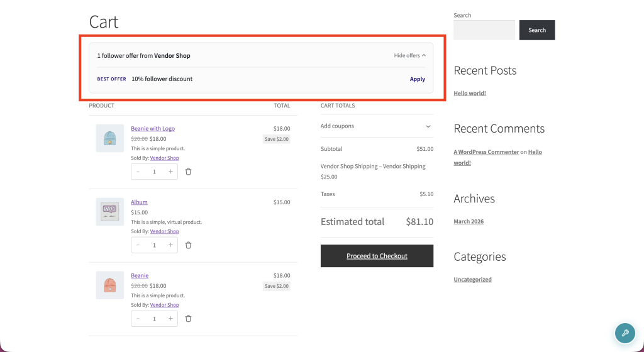The height and width of the screenshot is (352, 644).
Task: Click trash icon for the Beanie item
Action: coord(188,319)
